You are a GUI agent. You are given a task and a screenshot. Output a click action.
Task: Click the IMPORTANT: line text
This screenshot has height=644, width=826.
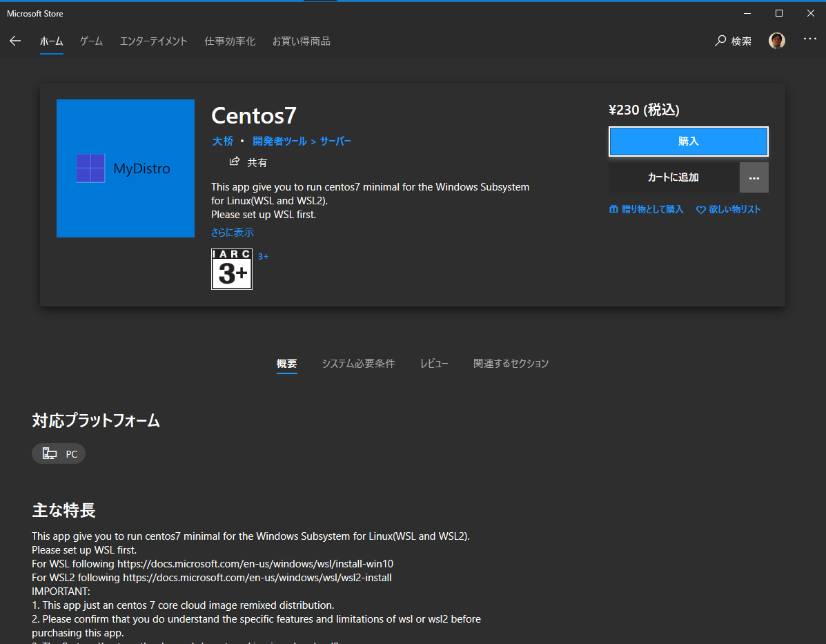click(61, 592)
